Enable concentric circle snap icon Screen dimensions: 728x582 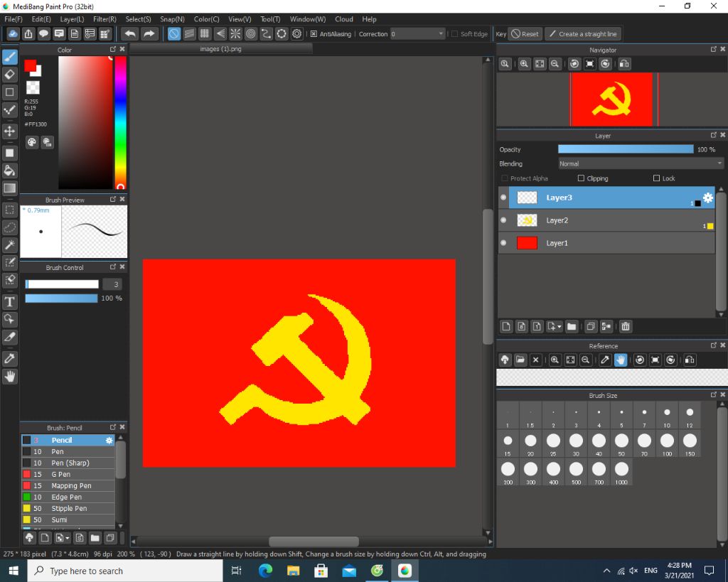[x=251, y=34]
